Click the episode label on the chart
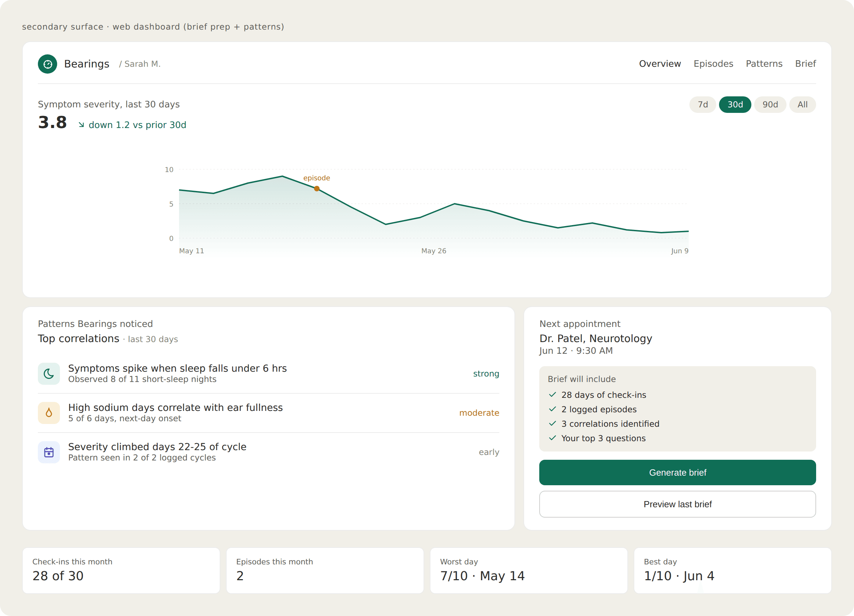This screenshot has width=854, height=616. coord(317,178)
